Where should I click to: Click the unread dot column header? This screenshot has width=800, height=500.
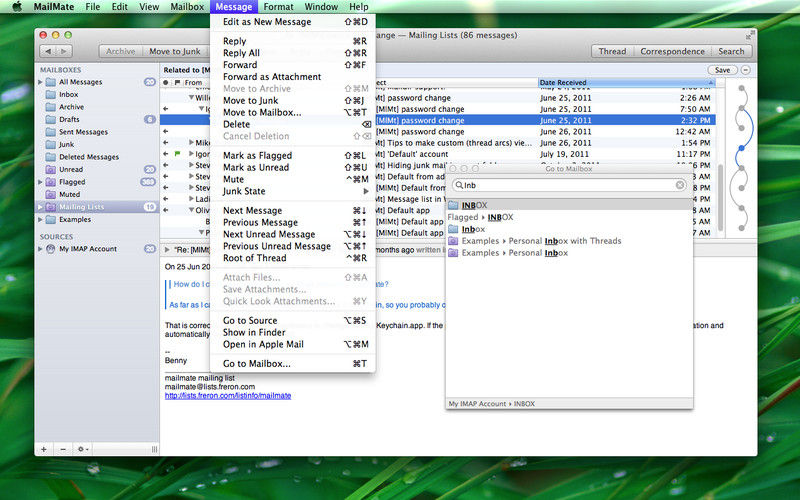click(x=166, y=83)
